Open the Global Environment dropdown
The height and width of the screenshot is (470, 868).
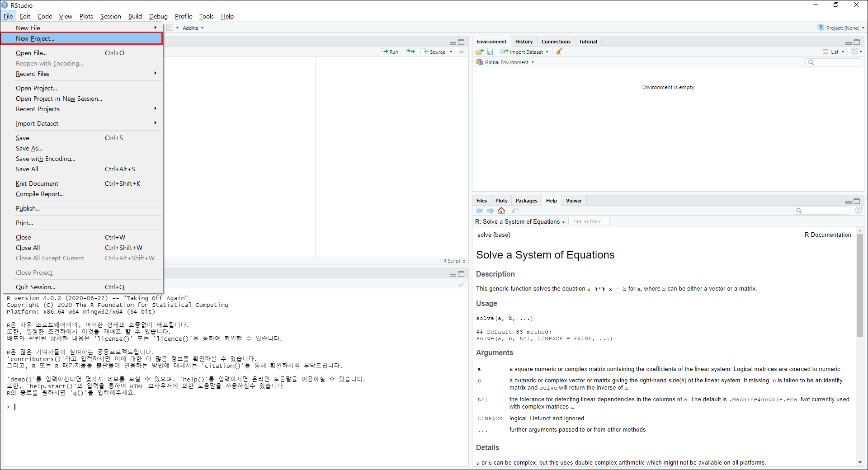click(x=505, y=62)
